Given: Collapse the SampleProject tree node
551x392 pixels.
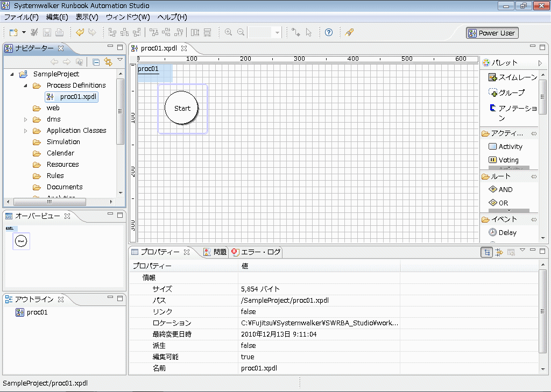Looking at the screenshot, I should [x=12, y=74].
